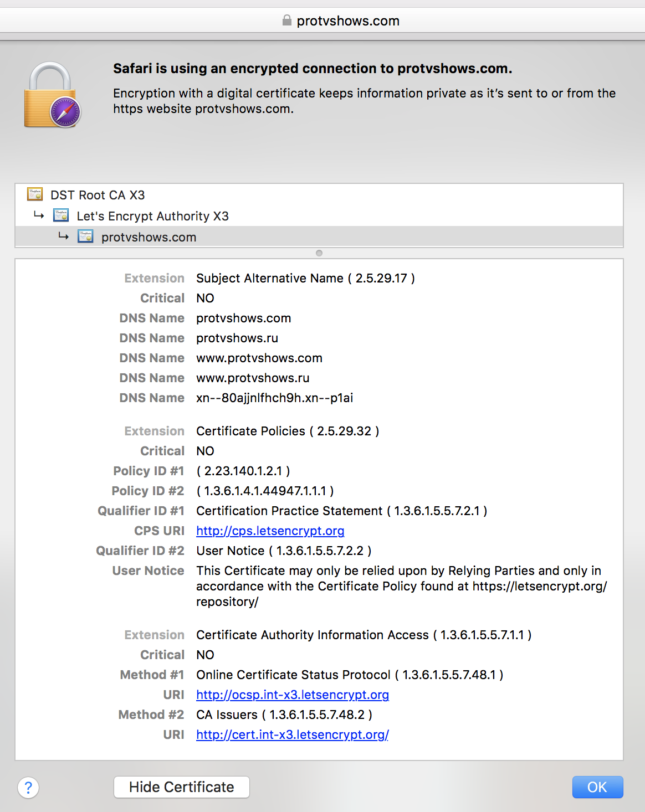The height and width of the screenshot is (812, 645).
Task: Click 'User Notice ( 1.3.6.1.5.5.7.2.2 )' text
Action: point(284,551)
